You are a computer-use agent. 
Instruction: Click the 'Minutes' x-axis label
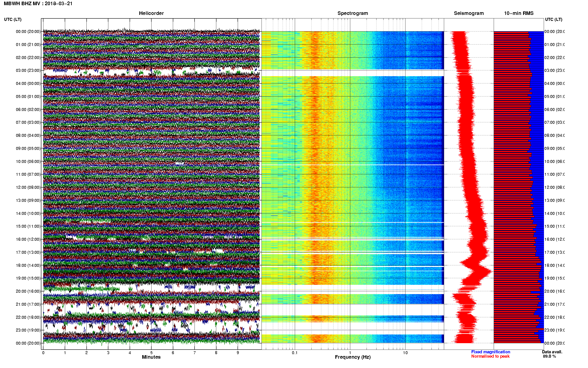pos(151,357)
